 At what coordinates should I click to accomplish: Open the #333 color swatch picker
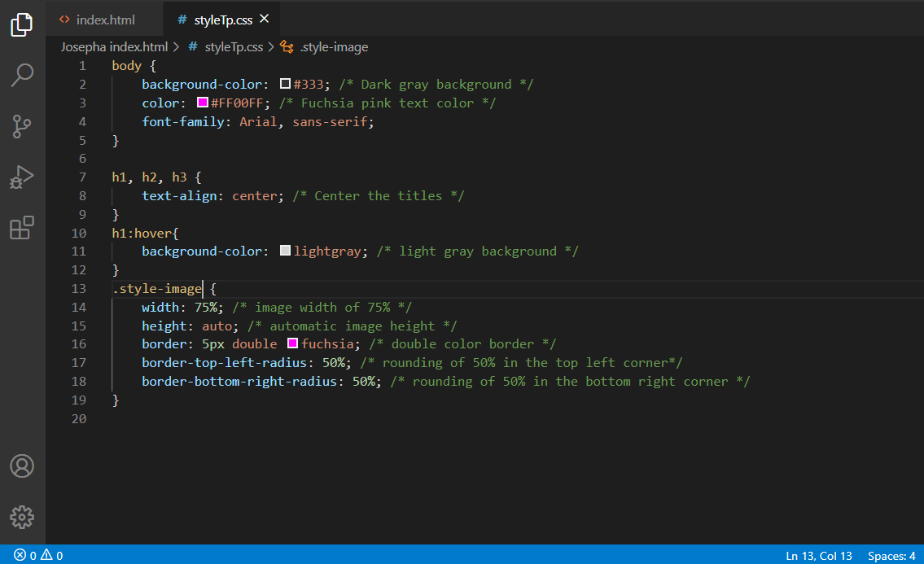pyautogui.click(x=285, y=84)
